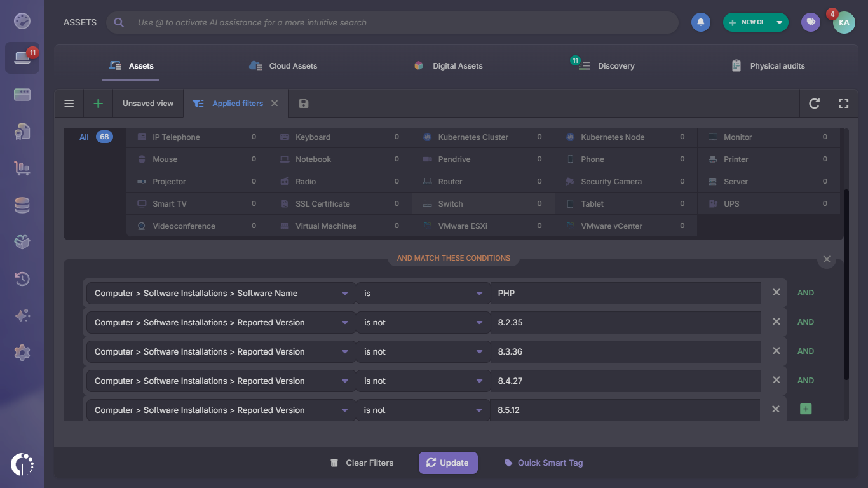
Task: Click the New CI button
Action: coord(747,22)
